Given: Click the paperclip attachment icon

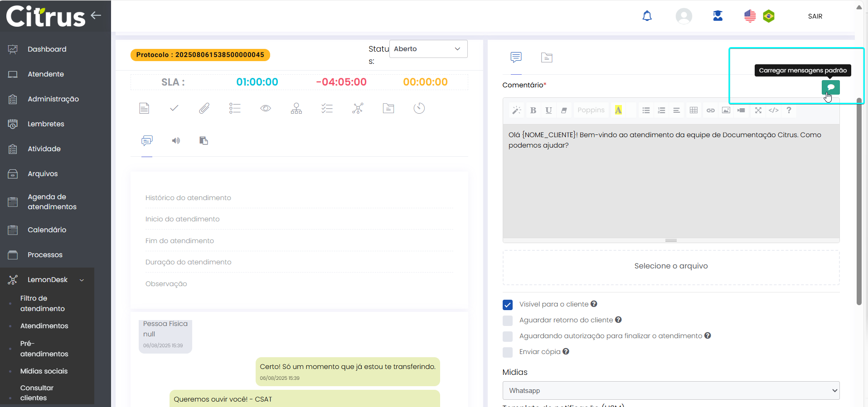Looking at the screenshot, I should tap(204, 108).
